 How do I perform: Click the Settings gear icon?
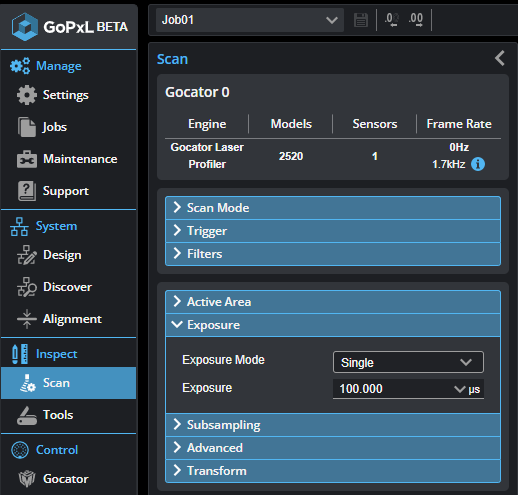pyautogui.click(x=27, y=95)
